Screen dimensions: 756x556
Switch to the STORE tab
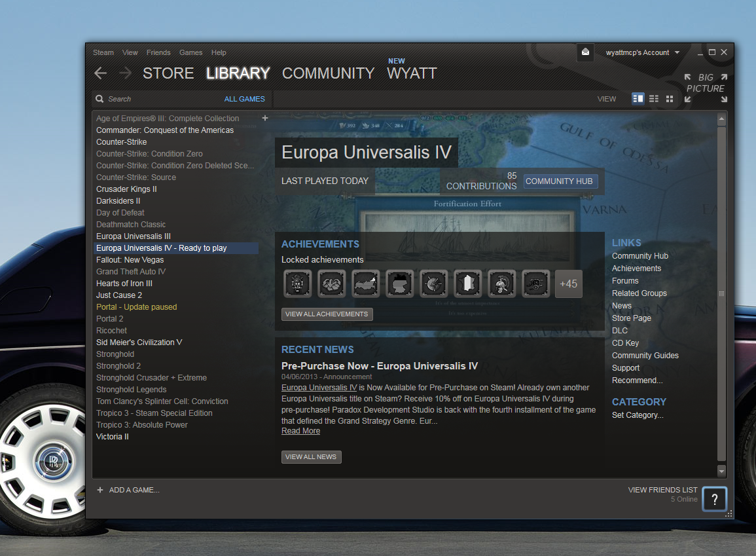(x=168, y=73)
